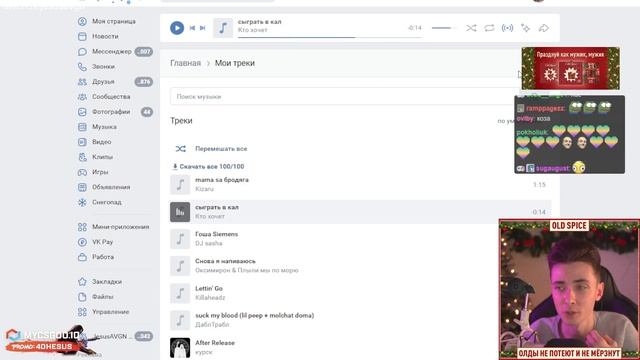Click the Фотографии sidebar icon
The height and width of the screenshot is (360, 640).
(x=82, y=112)
